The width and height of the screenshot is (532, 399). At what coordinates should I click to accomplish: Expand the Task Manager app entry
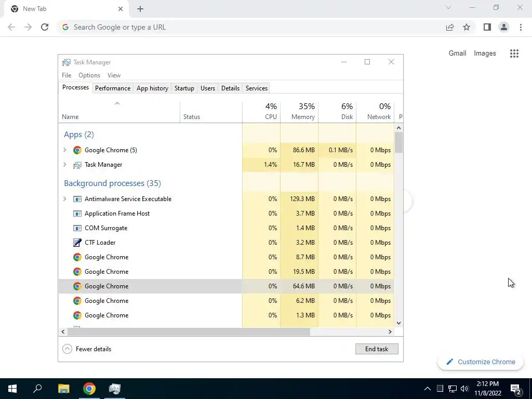pos(65,165)
